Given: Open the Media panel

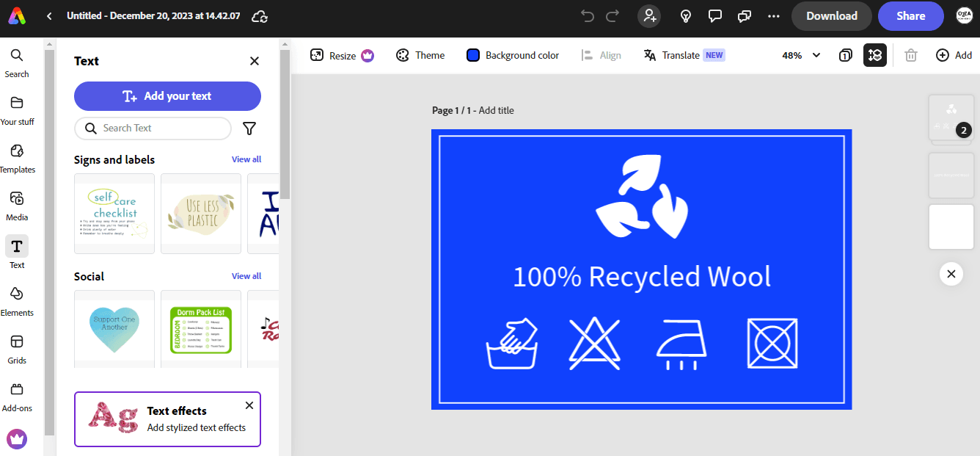Looking at the screenshot, I should click(x=17, y=206).
